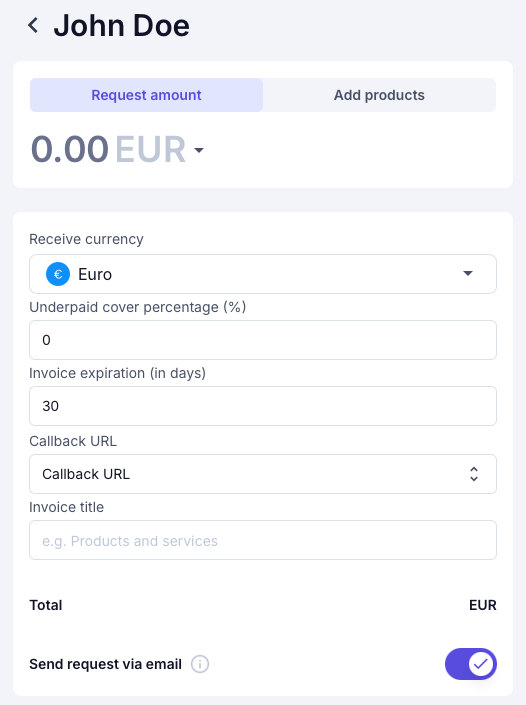Click the blue Euro symbol icon

click(58, 274)
